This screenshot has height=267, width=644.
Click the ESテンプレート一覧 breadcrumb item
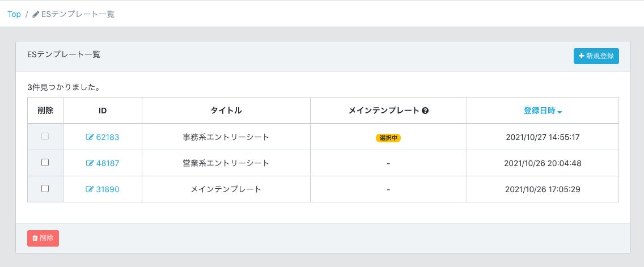coord(78,14)
